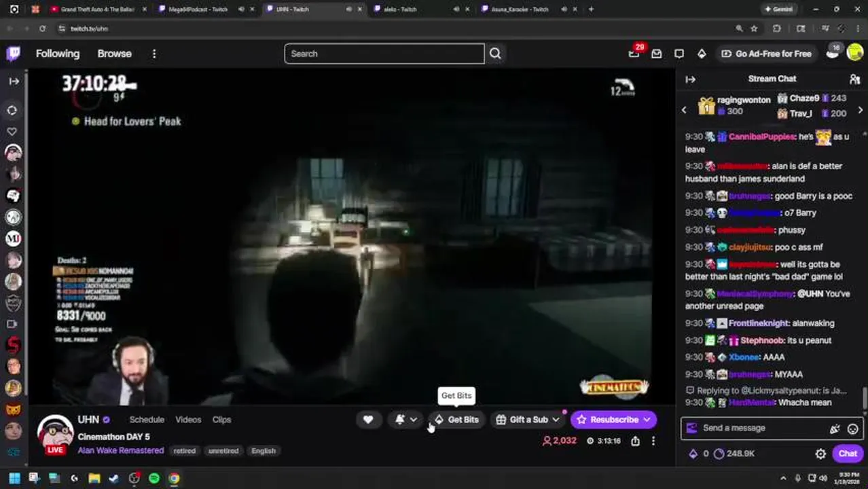Mute the aleks Twitch tab audio icon

tap(456, 10)
